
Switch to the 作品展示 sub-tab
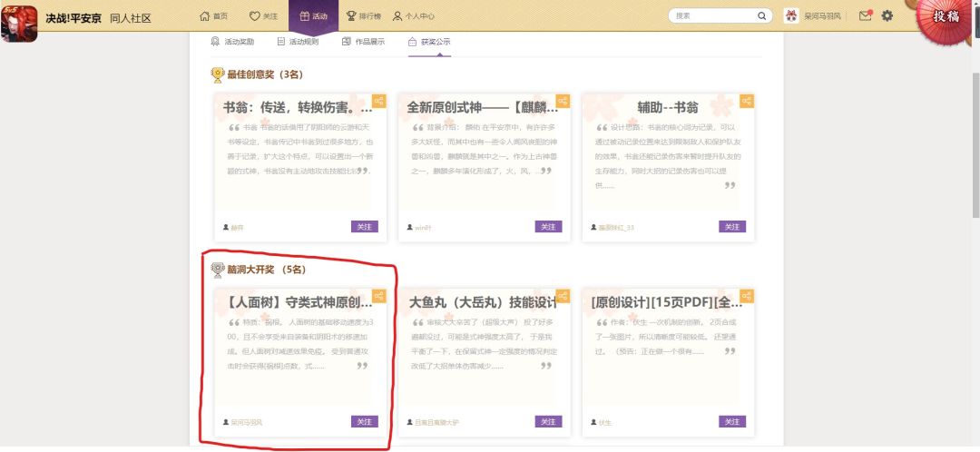363,42
